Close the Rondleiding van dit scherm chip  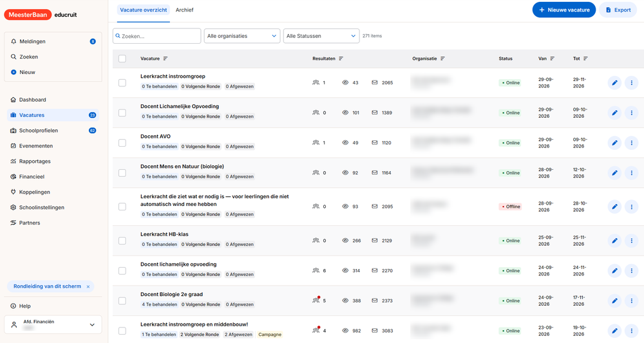(88, 287)
